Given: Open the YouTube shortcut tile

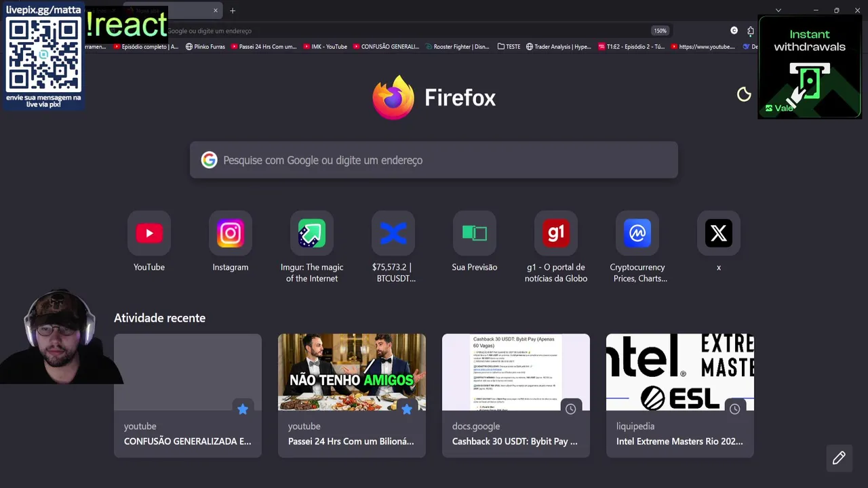Looking at the screenshot, I should pos(149,233).
